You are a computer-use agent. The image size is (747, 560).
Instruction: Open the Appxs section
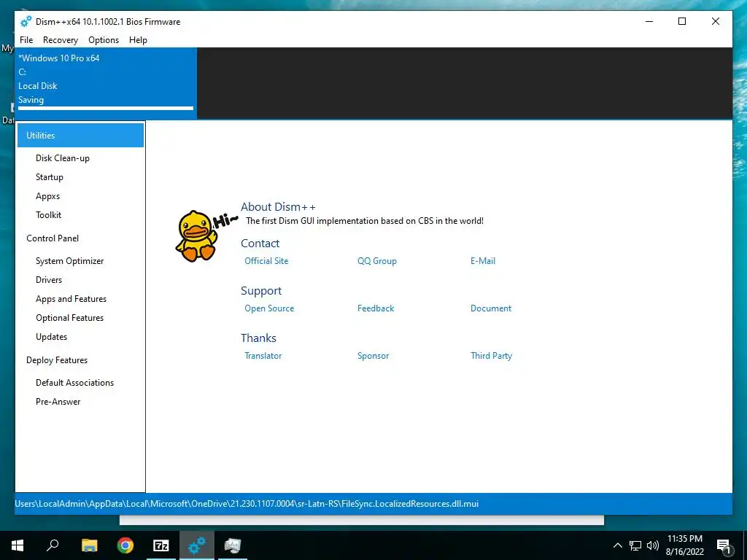point(47,196)
